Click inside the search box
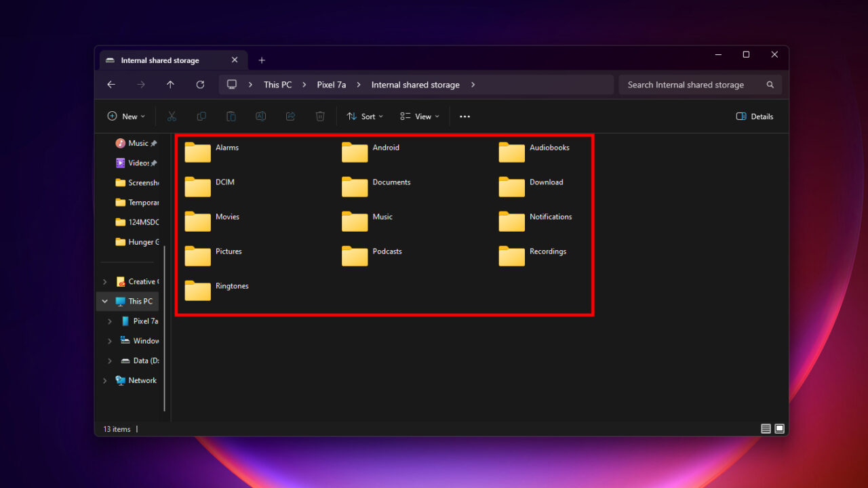This screenshot has width=868, height=488. [692, 84]
